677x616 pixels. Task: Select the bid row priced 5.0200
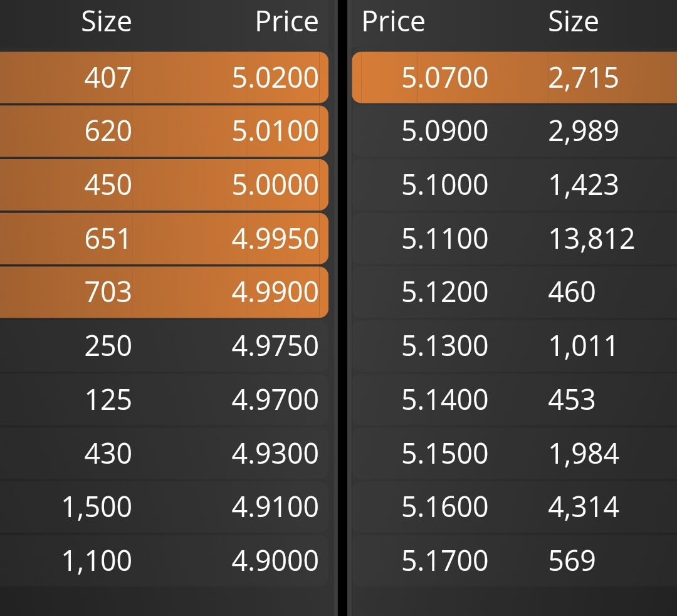click(164, 78)
